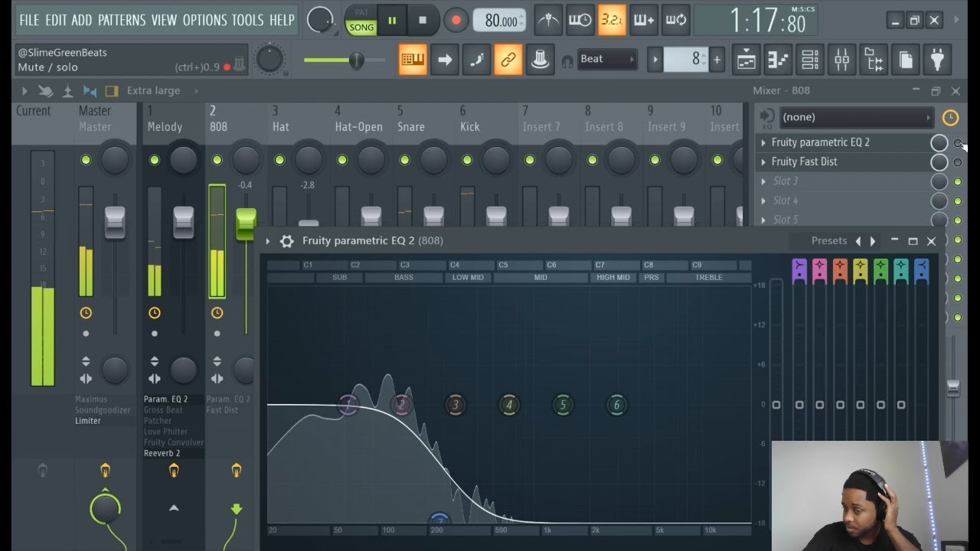Image resolution: width=980 pixels, height=551 pixels.
Task: Toggle blend recording overdub icon
Action: point(644,21)
